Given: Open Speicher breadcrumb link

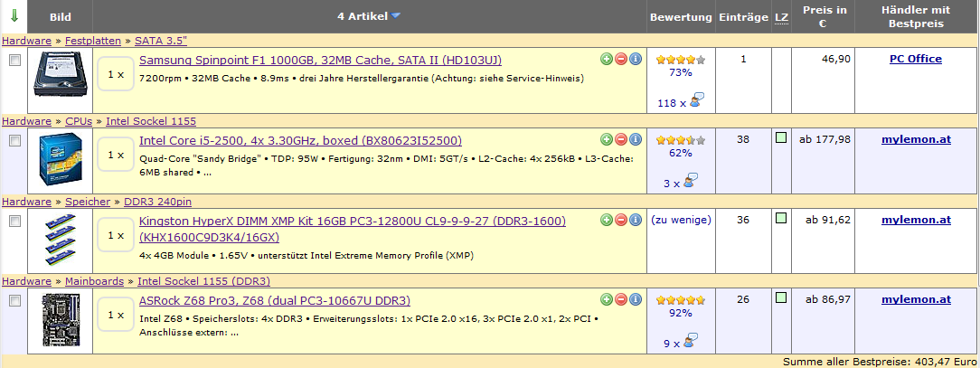Looking at the screenshot, I should coord(88,202).
